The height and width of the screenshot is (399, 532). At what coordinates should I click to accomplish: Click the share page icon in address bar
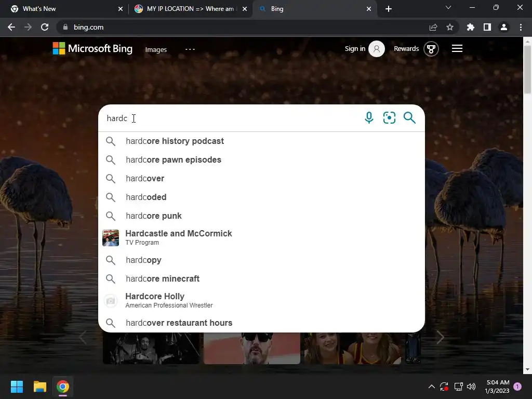tap(433, 27)
